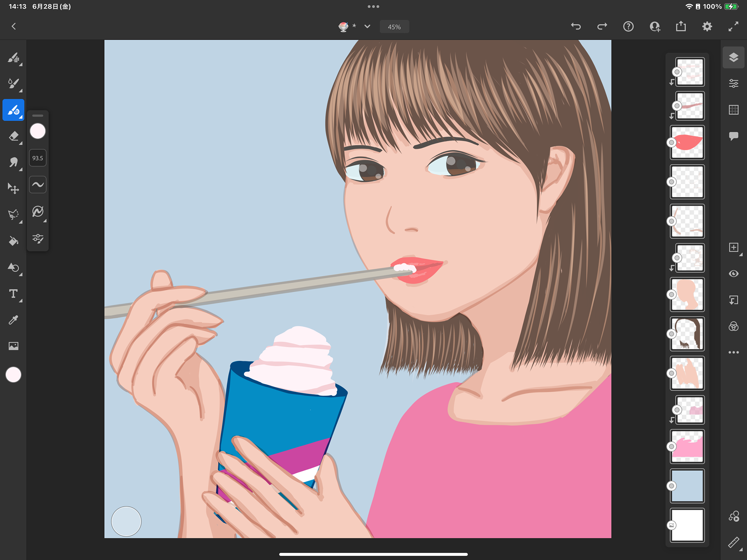Viewport: 747px width, 560px height.
Task: Select the live brush tool
Action: 14,84
